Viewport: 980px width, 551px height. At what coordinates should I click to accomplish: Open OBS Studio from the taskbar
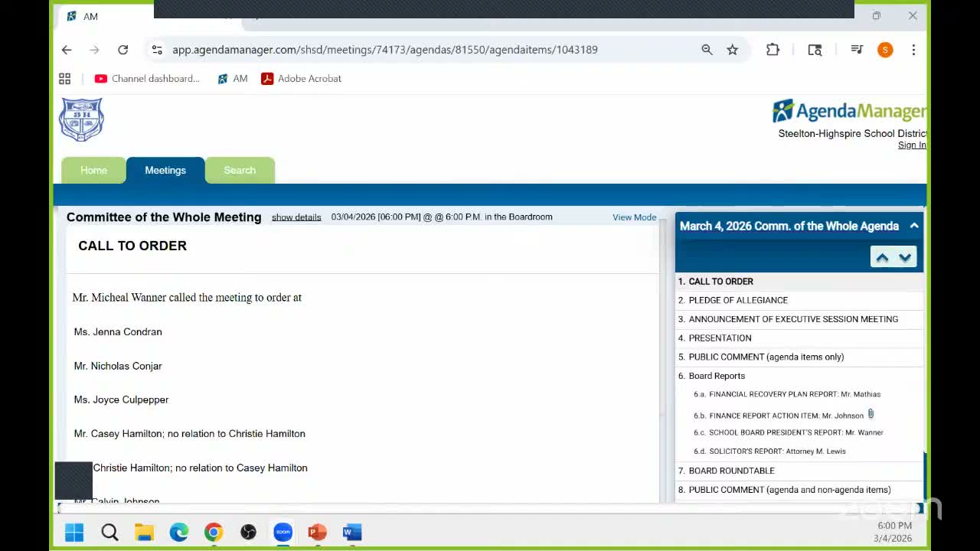coord(248,533)
